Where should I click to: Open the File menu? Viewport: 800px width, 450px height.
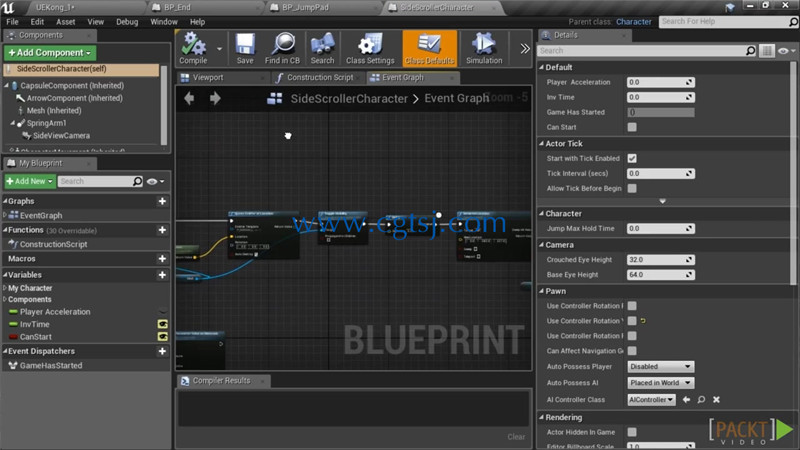tap(12, 22)
